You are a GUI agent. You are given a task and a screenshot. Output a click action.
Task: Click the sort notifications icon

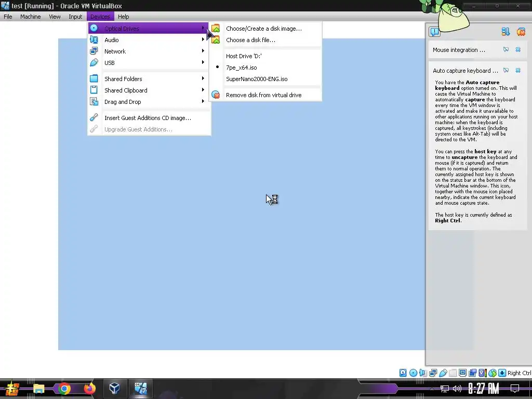[506, 32]
